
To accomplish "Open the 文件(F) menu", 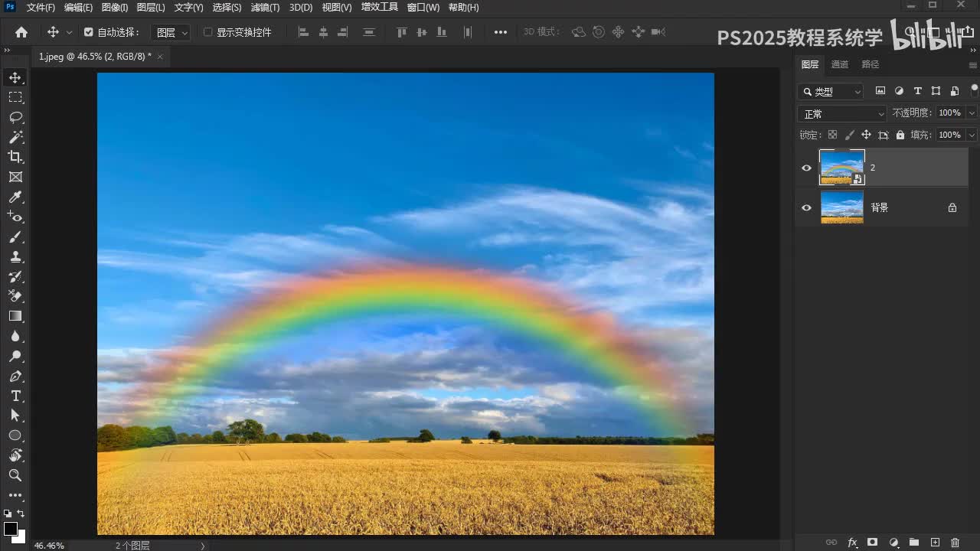I will click(41, 8).
